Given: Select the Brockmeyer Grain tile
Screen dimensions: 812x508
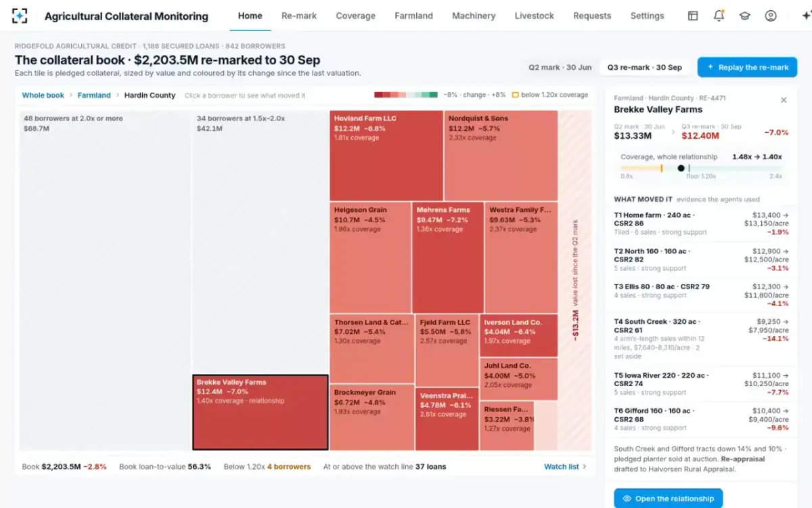Looking at the screenshot, I should tap(372, 417).
